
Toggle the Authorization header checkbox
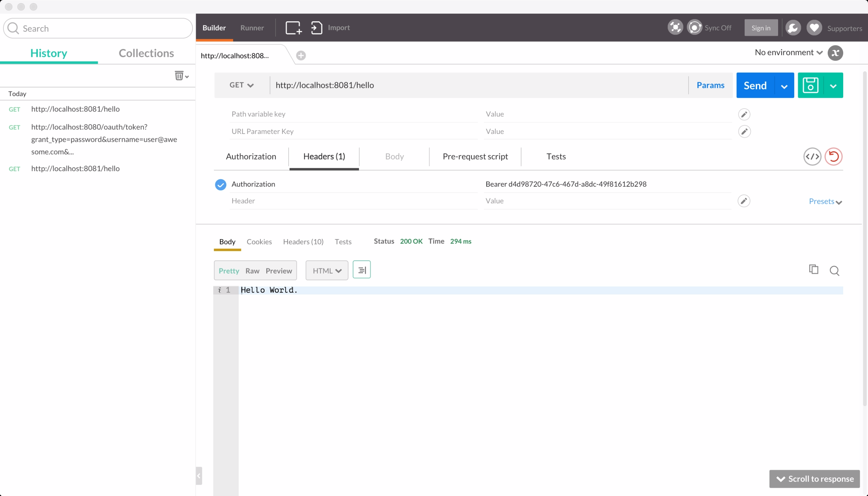(220, 184)
